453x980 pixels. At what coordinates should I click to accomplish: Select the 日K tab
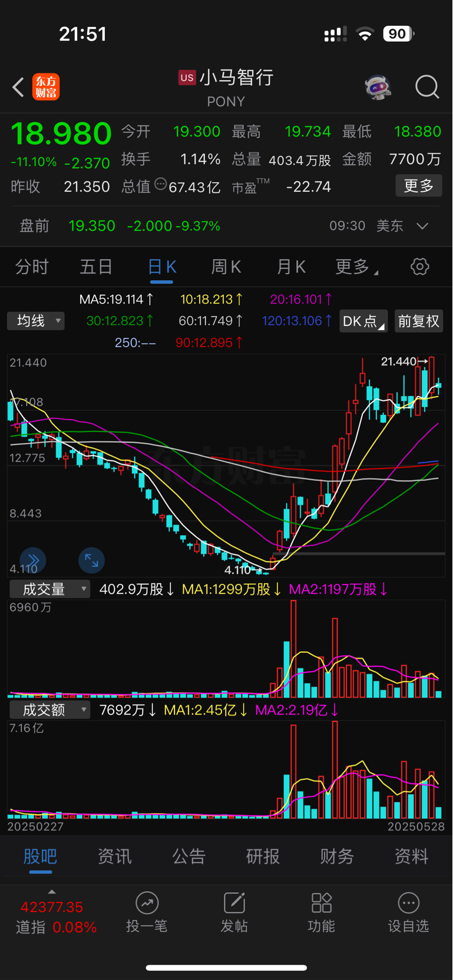tap(162, 267)
